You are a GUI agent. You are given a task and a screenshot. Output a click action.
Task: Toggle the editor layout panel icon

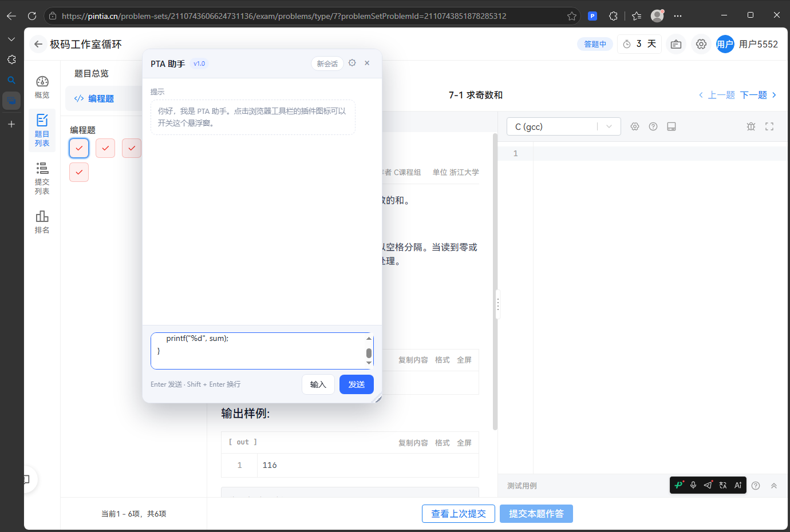671,126
